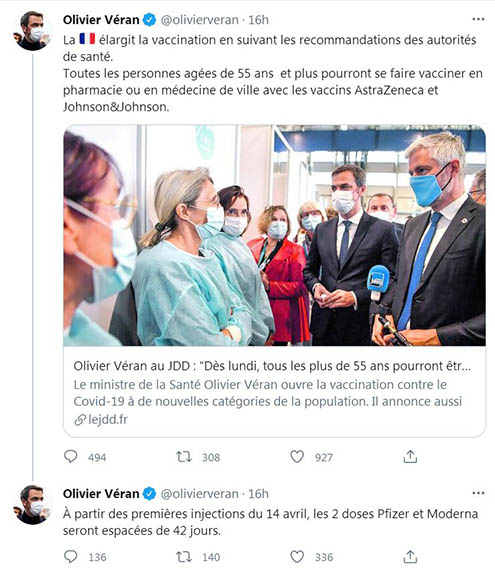Open the verified badge on the first tweet
The width and height of the screenshot is (495, 575).
(149, 19)
